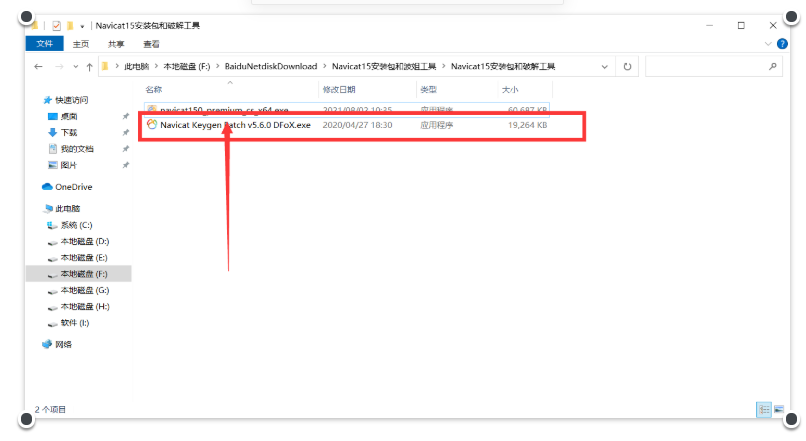
Task: Toggle the quick access properties checkmark icon
Action: (x=57, y=25)
